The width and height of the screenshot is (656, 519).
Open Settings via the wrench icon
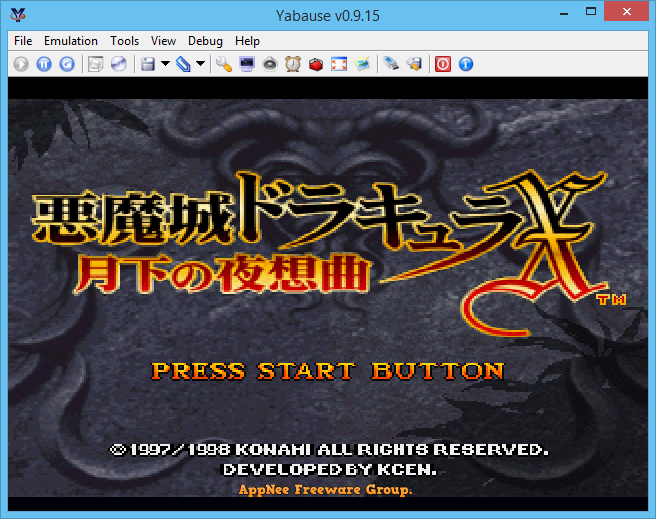pyautogui.click(x=224, y=64)
